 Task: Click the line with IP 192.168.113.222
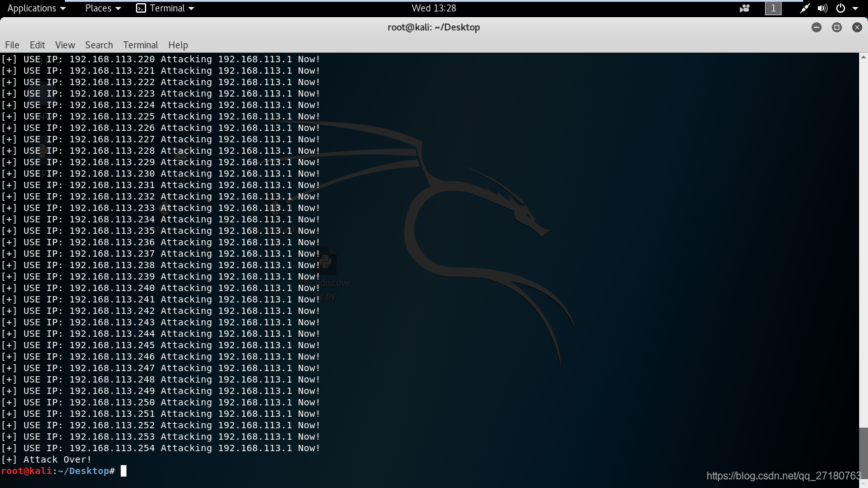click(x=161, y=82)
